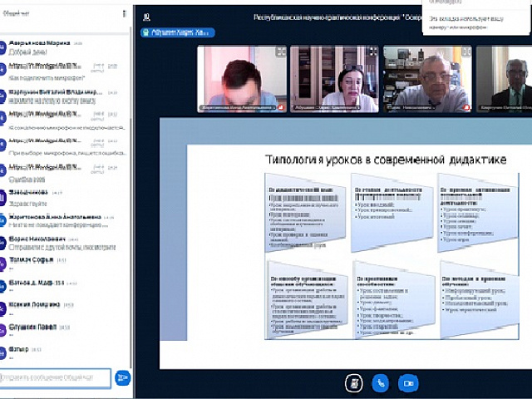The width and height of the screenshot is (532, 399).
Task: Fullscreen the third webcam video tile
Action: coord(465,52)
